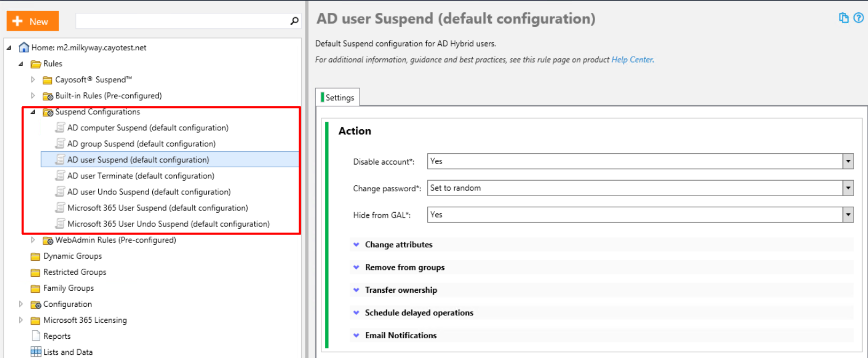Viewport: 868px width, 358px height.
Task: Select AD user Undo Suspend (default configuration)
Action: (x=149, y=192)
